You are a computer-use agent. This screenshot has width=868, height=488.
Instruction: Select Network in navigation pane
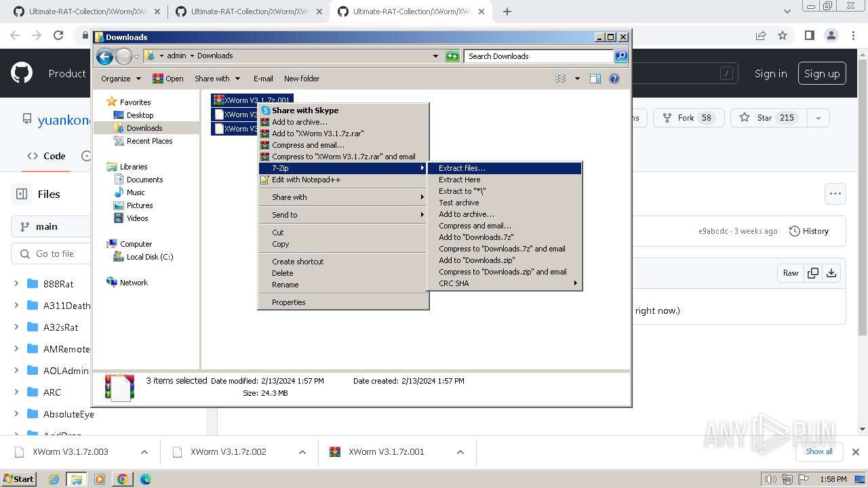tap(134, 283)
